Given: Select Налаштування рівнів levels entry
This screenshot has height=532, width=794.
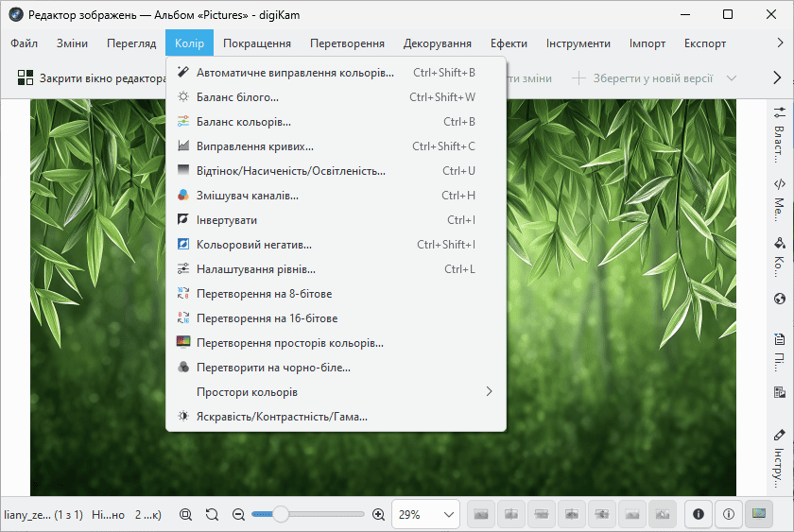Looking at the screenshot, I should tap(336, 269).
